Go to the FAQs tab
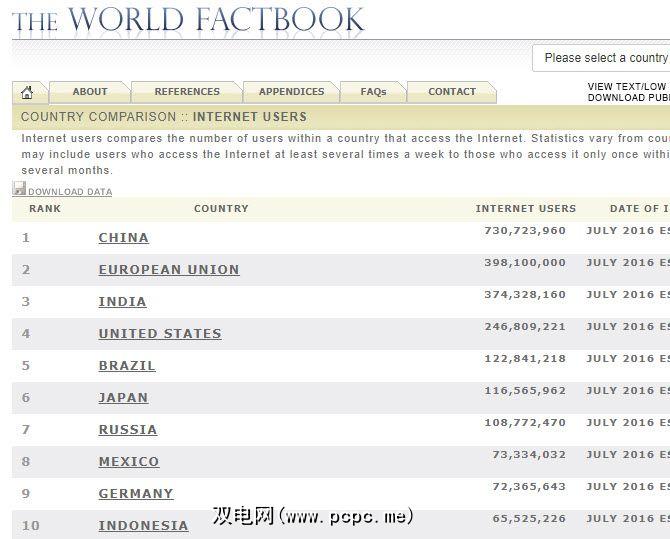Image resolution: width=670 pixels, height=539 pixels. tap(373, 92)
